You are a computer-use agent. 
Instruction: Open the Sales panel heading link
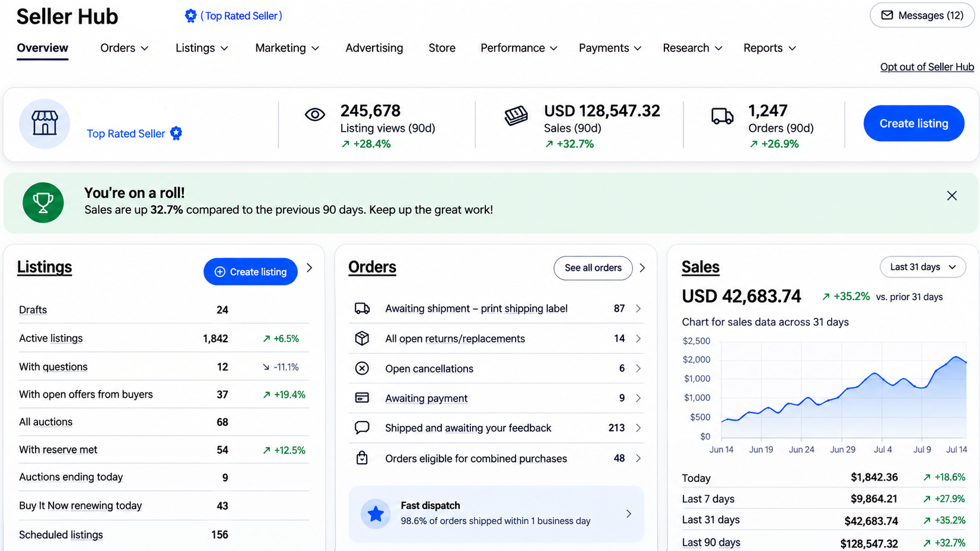(701, 267)
